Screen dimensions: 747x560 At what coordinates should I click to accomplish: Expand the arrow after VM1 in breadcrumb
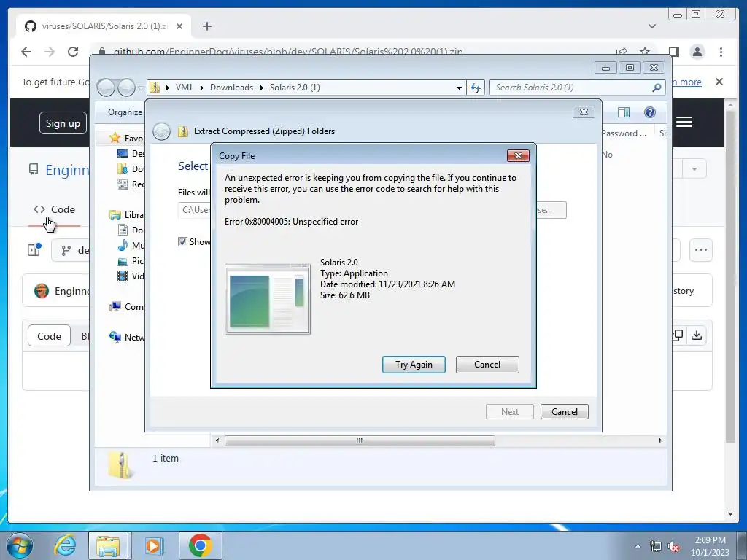coord(202,87)
